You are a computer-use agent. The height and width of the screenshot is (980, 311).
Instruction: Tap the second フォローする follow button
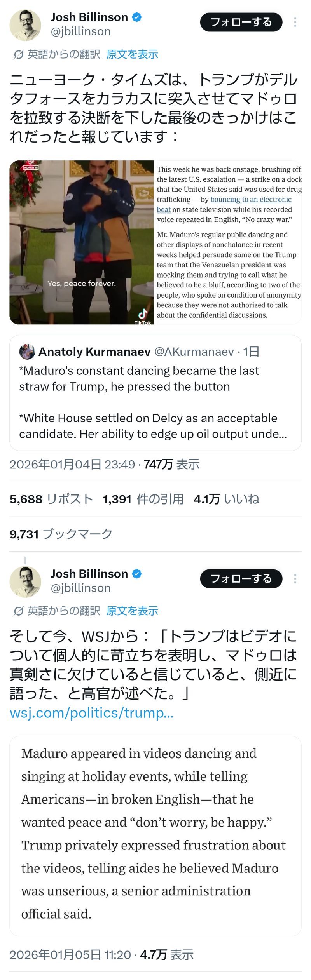241,579
